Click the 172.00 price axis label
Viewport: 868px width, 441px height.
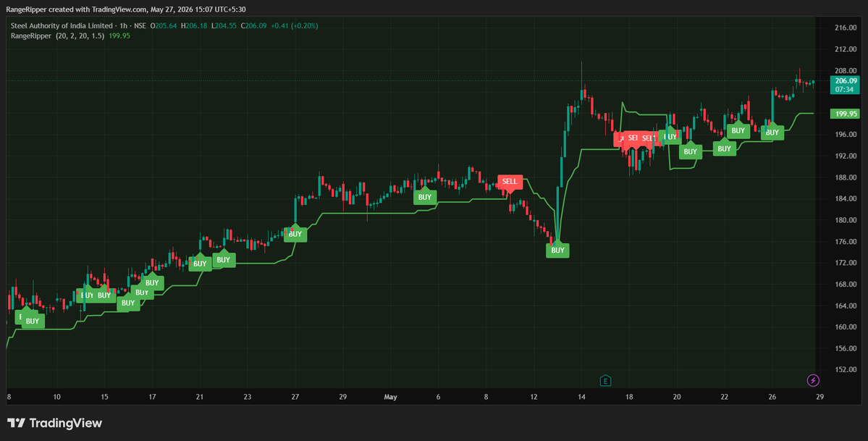846,263
